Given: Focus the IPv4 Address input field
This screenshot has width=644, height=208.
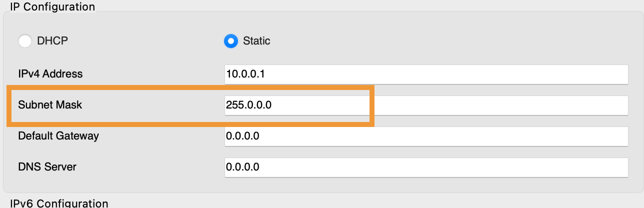Looking at the screenshot, I should tap(426, 74).
